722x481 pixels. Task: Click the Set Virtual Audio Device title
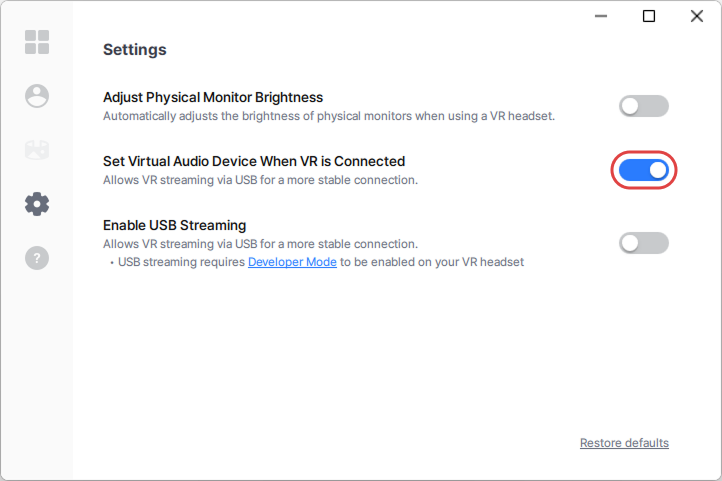[254, 161]
